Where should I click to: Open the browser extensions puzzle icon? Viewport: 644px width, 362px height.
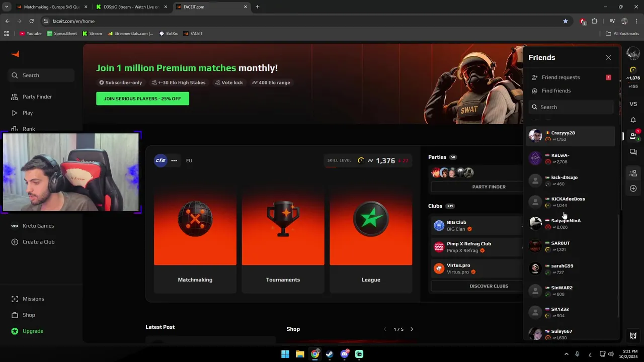(x=595, y=21)
